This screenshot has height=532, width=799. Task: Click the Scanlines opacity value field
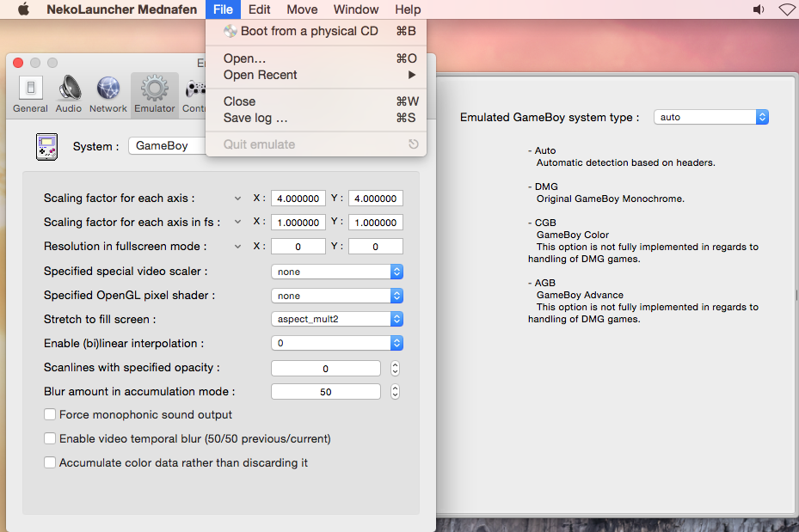(x=326, y=368)
